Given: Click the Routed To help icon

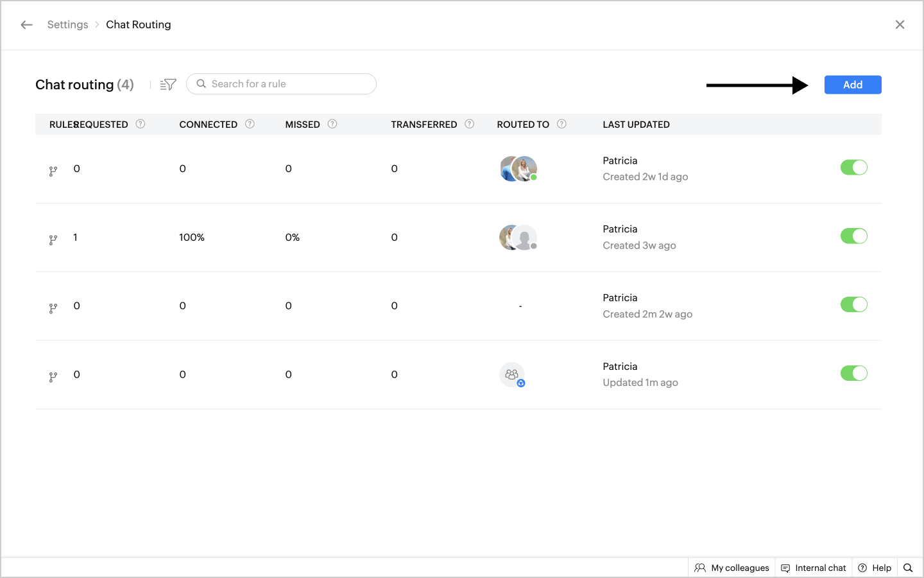Looking at the screenshot, I should point(562,124).
